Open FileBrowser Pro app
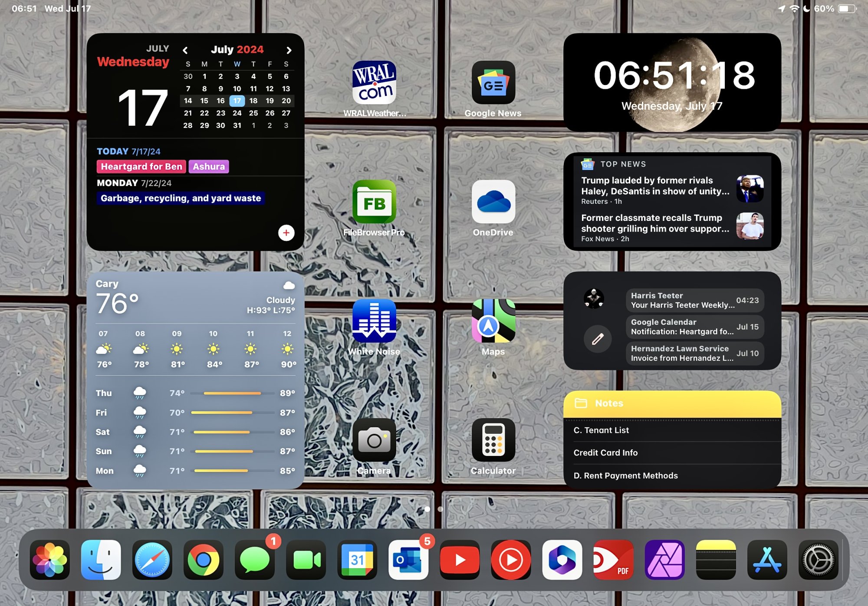Screen dimensions: 868x606 point(374,202)
